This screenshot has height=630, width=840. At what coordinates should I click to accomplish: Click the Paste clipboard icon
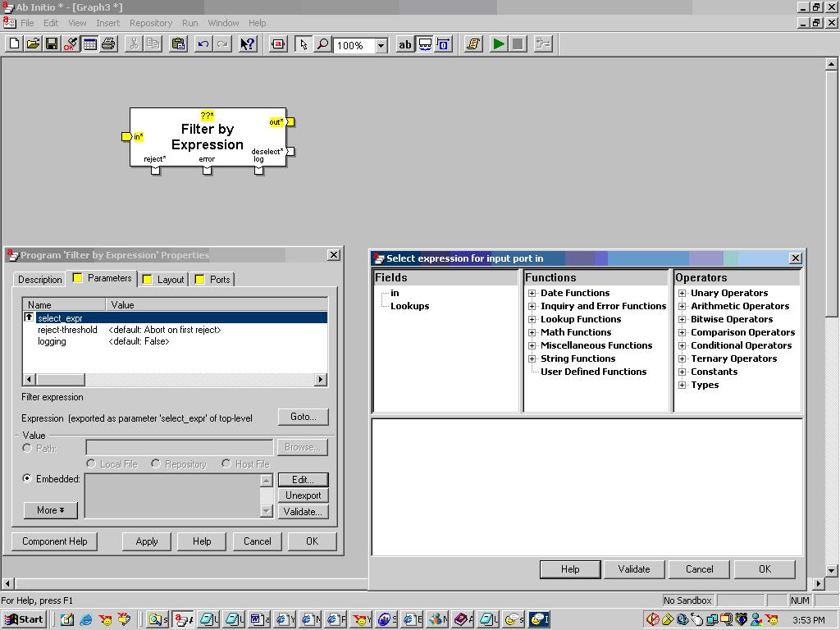point(178,44)
